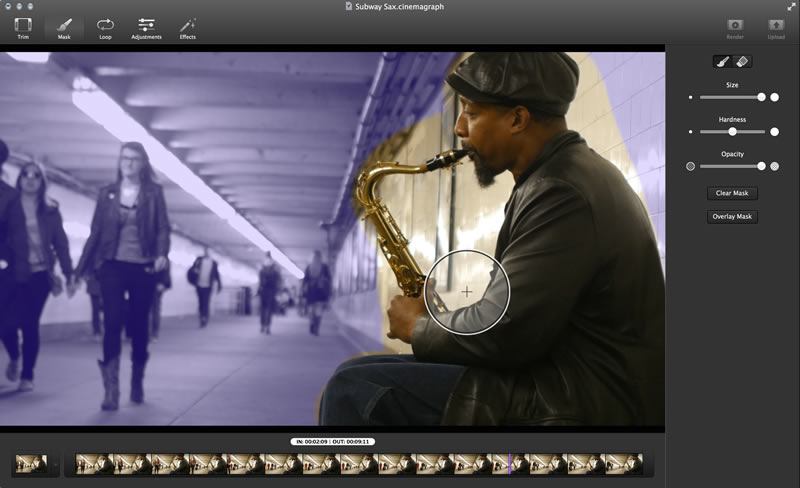Open the Effects panel
Viewport: 800px width, 488px height.
(187, 27)
